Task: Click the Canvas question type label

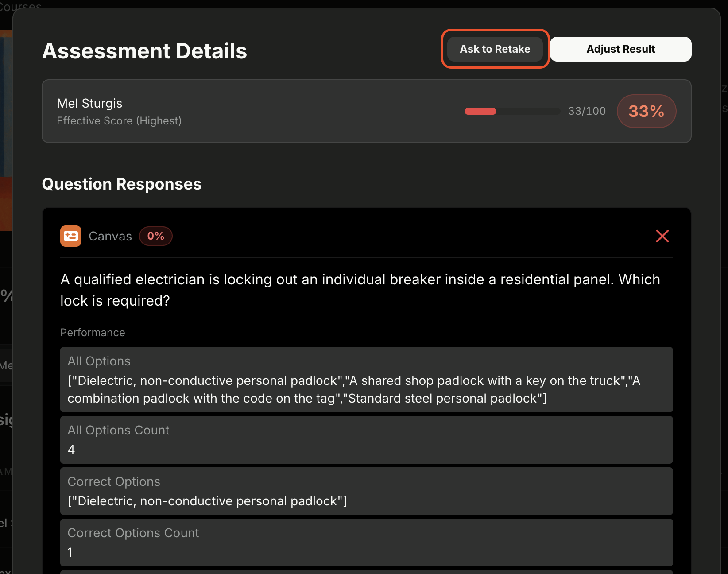Action: [110, 237]
